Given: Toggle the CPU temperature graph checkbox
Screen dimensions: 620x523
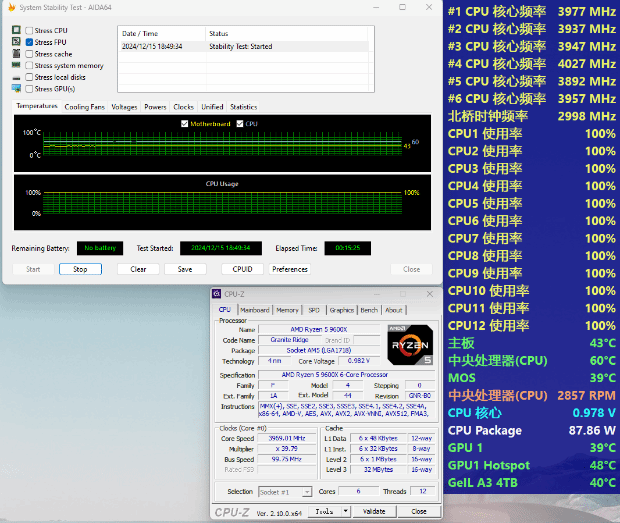Looking at the screenshot, I should tap(240, 124).
